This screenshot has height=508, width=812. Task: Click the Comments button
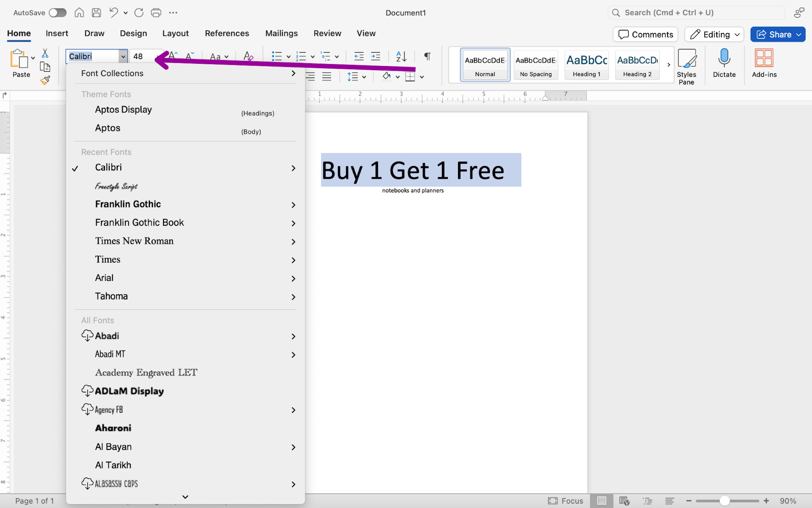645,34
